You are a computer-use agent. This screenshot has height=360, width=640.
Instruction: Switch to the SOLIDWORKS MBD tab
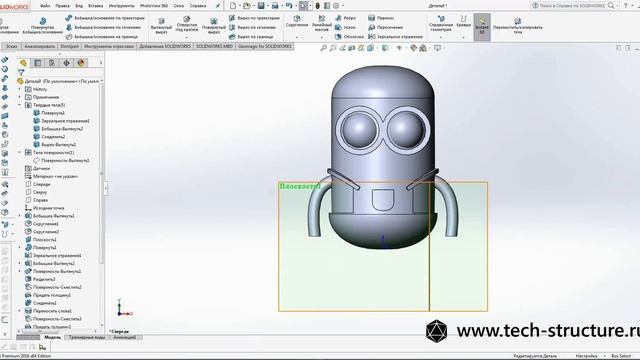(x=214, y=46)
